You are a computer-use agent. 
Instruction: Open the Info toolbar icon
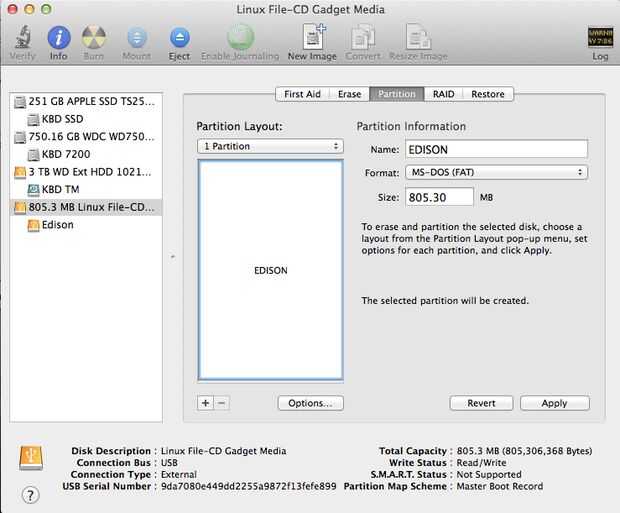click(59, 37)
